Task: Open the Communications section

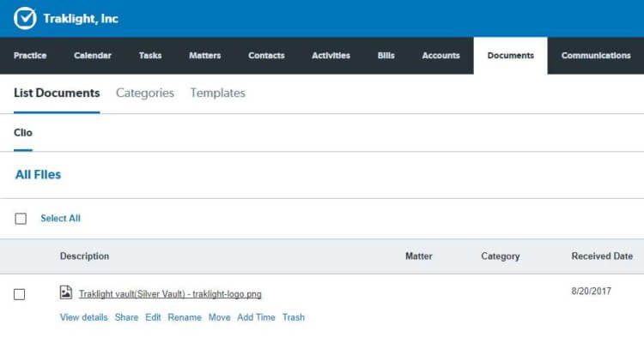Action: click(596, 56)
